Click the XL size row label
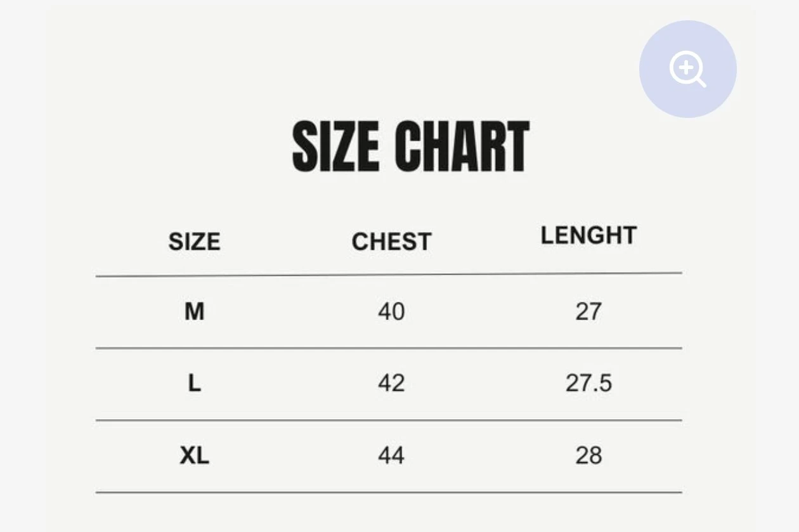Image resolution: width=799 pixels, height=532 pixels. [194, 455]
